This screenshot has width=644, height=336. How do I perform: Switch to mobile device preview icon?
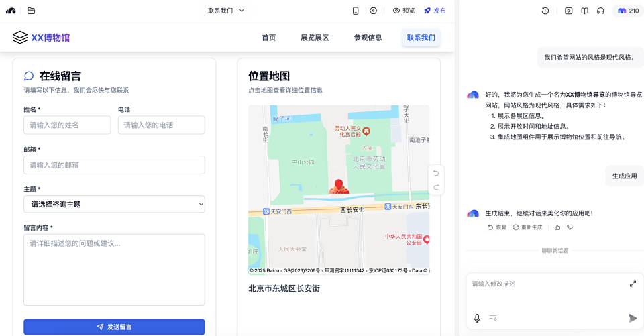pos(356,11)
